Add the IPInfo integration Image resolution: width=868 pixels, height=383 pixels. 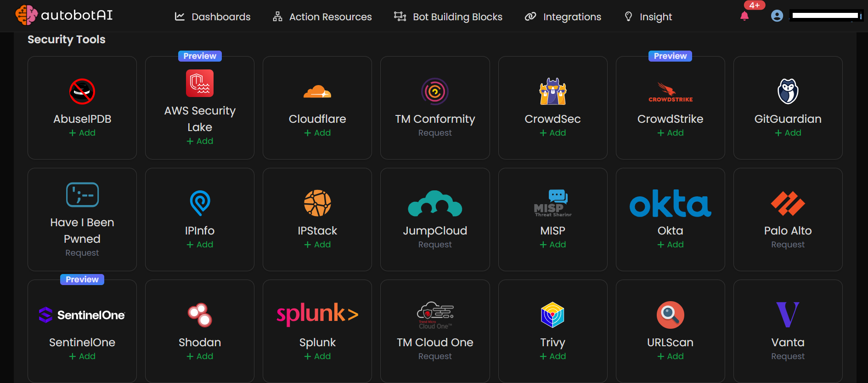[200, 245]
